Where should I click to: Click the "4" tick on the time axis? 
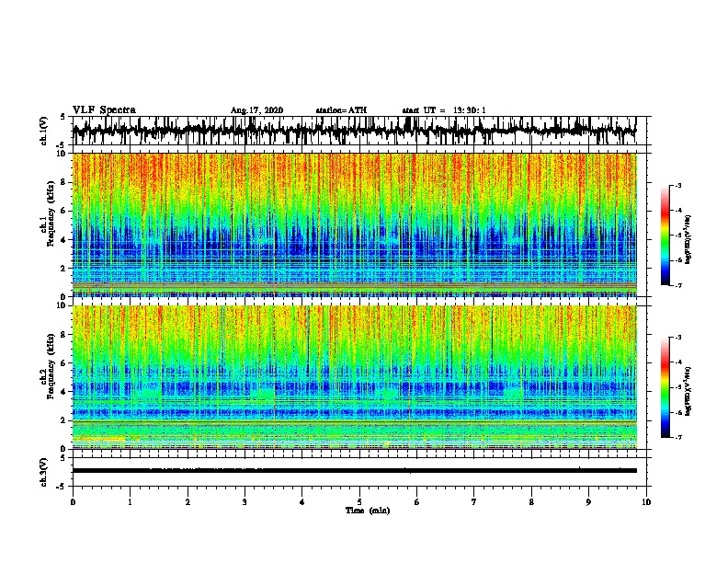coord(302,502)
